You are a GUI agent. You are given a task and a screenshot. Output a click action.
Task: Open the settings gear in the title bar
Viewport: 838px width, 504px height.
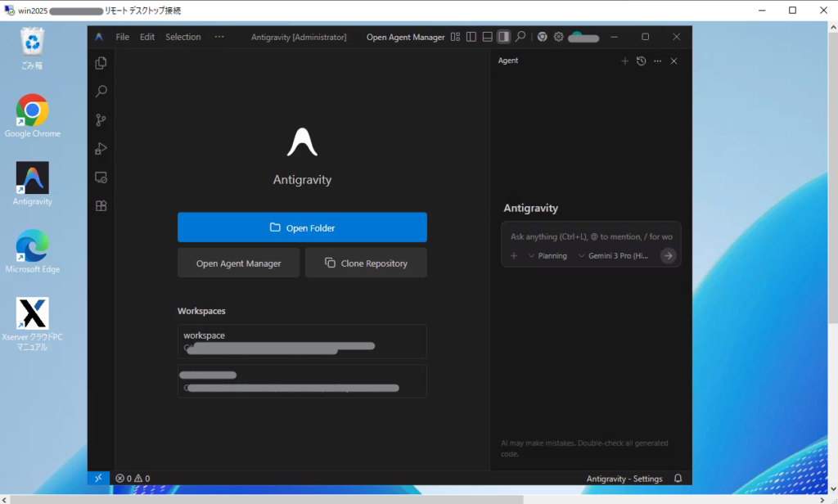pyautogui.click(x=559, y=37)
